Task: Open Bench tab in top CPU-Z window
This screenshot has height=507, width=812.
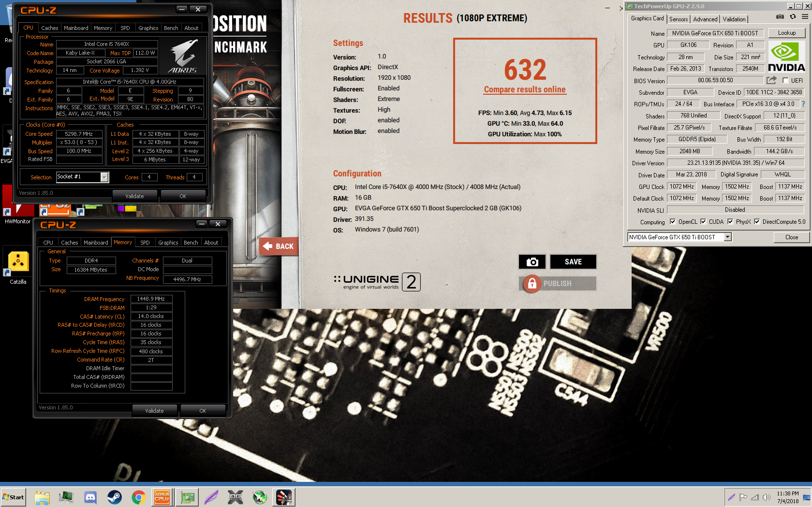Action: [171, 28]
